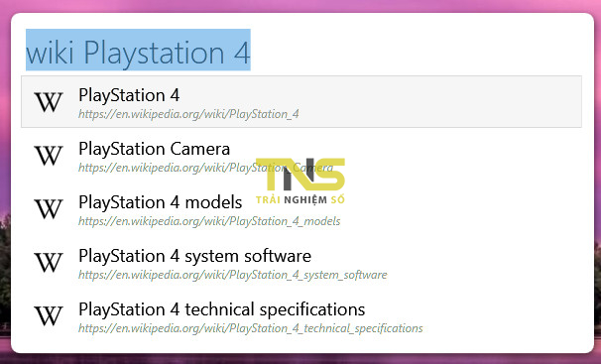601x364 pixels.
Task: Open the PlayStation_Camera Wikipedia URL
Action: [205, 168]
